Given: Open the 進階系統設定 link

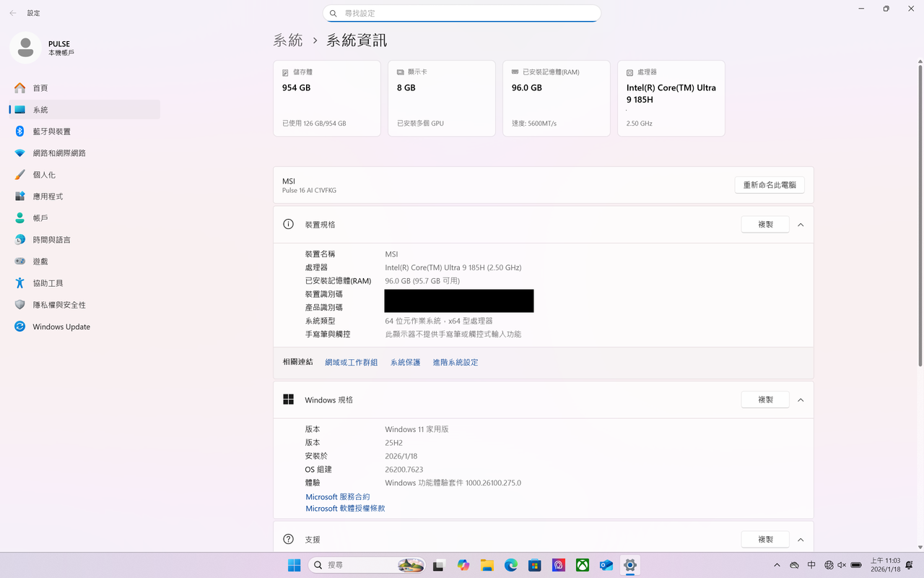Looking at the screenshot, I should pyautogui.click(x=456, y=362).
